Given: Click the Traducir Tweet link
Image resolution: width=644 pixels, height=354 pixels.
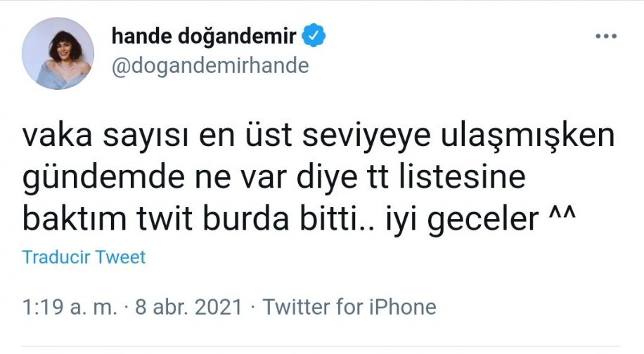Looking at the screenshot, I should click(x=84, y=257).
